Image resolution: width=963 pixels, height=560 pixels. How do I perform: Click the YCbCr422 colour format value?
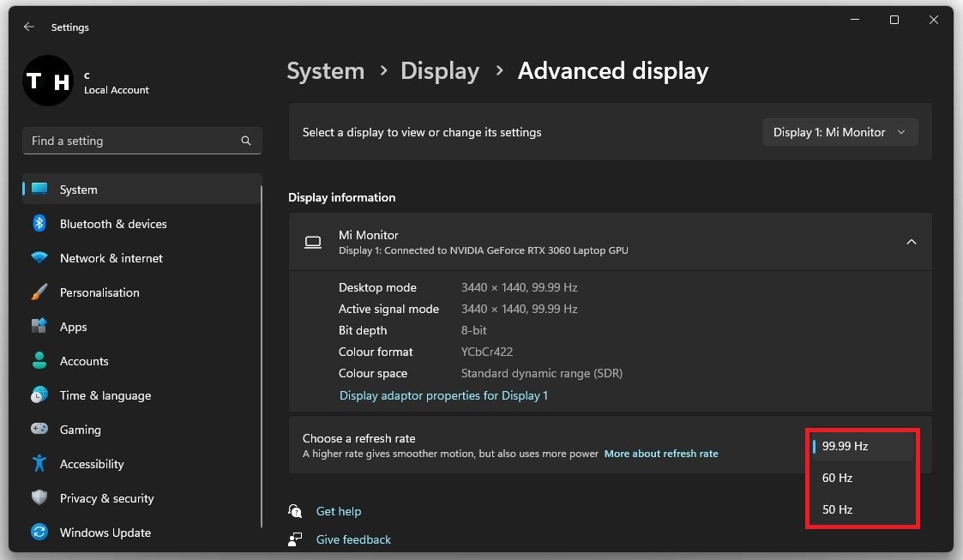(487, 352)
